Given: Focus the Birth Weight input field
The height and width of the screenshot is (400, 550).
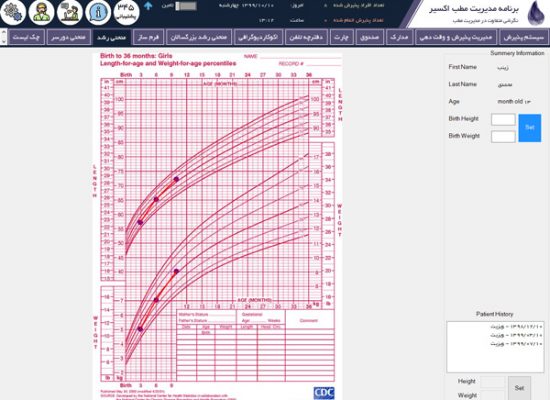Looking at the screenshot, I should [x=503, y=136].
